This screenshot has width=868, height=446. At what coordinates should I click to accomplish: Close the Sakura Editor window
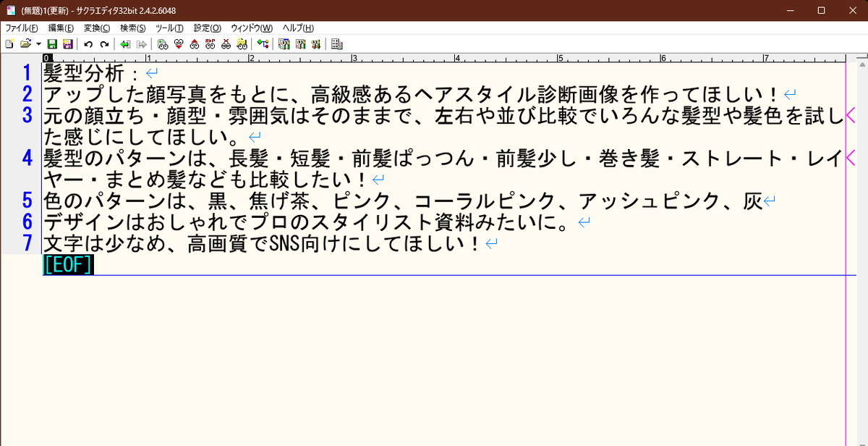coord(853,10)
